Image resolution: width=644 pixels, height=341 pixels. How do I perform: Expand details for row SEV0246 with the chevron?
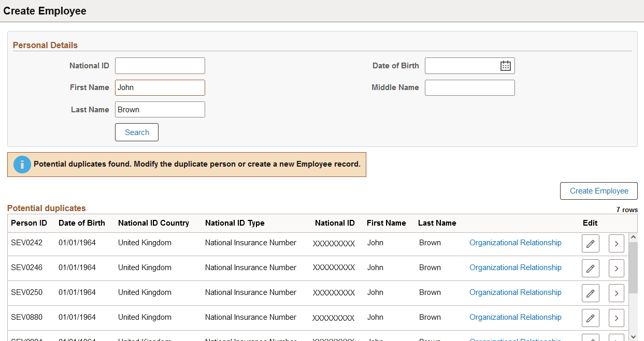pyautogui.click(x=616, y=268)
